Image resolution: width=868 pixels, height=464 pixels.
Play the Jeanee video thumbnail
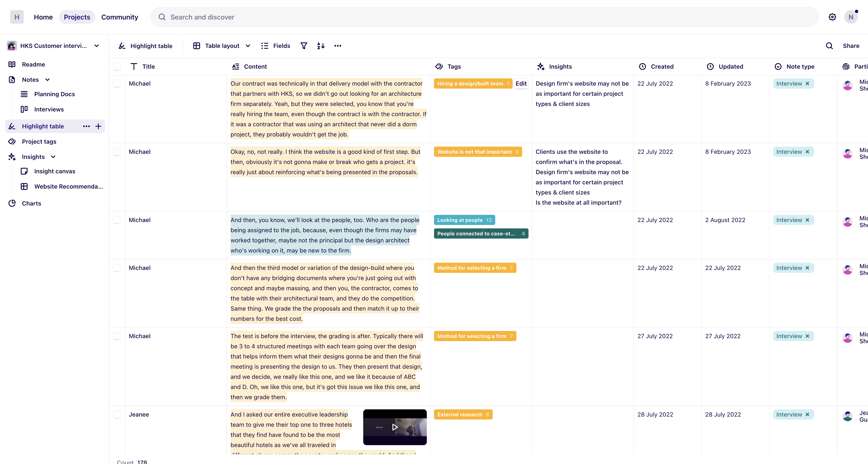click(395, 427)
